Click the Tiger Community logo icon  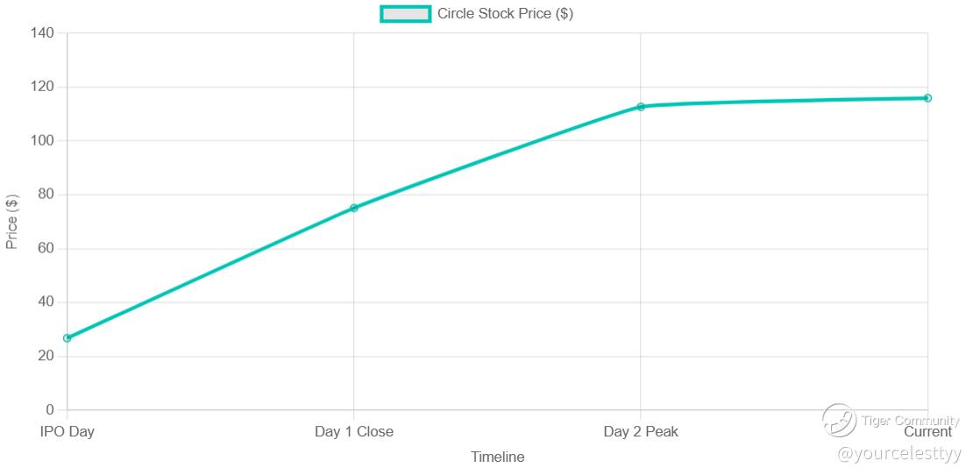839,421
